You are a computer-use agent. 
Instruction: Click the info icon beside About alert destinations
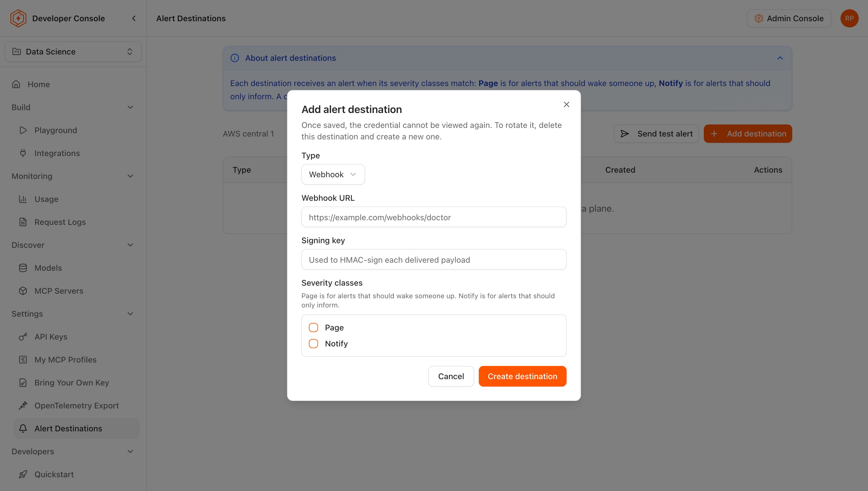(x=235, y=58)
